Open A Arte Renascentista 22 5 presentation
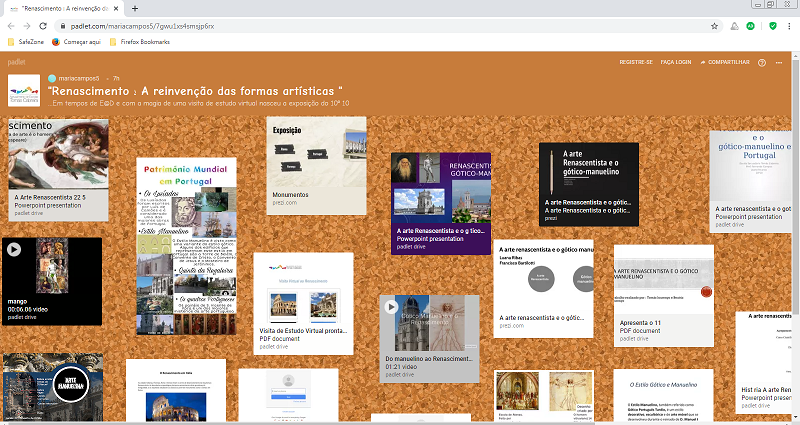 [x=58, y=170]
